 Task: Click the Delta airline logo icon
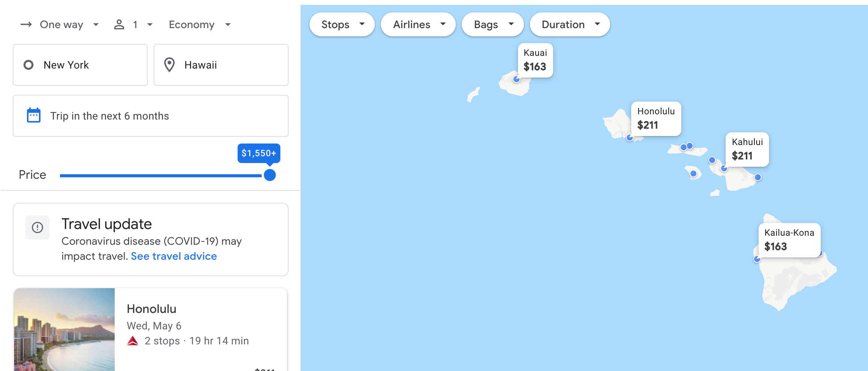click(x=133, y=341)
